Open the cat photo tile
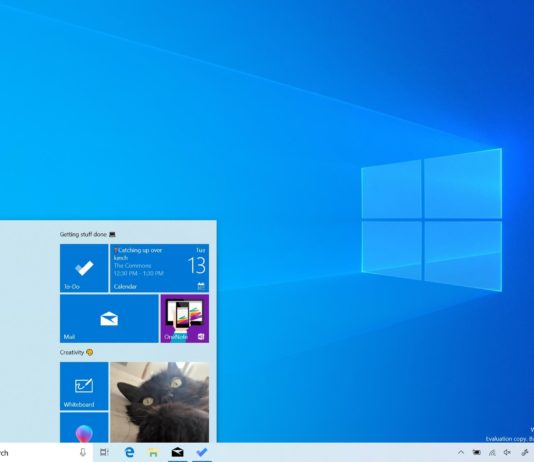The height and width of the screenshot is (462, 534). point(159,402)
